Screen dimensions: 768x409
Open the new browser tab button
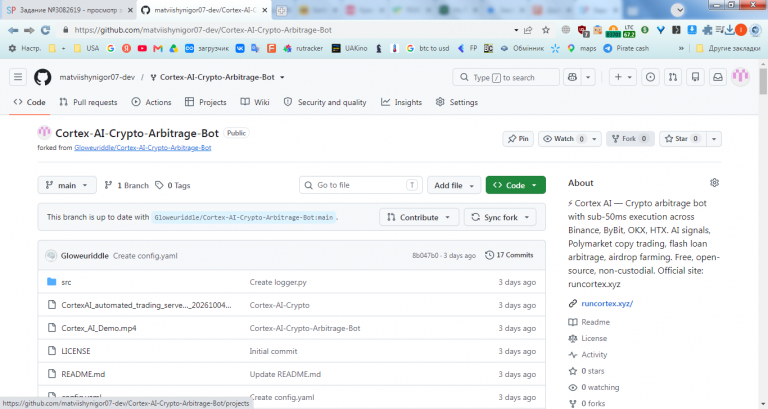[282, 10]
